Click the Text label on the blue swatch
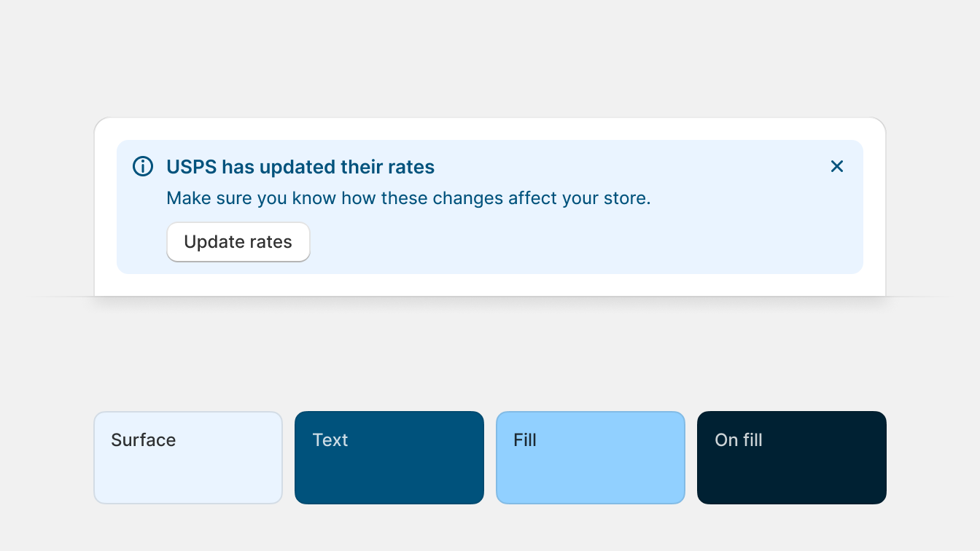The width and height of the screenshot is (980, 551). pyautogui.click(x=330, y=440)
